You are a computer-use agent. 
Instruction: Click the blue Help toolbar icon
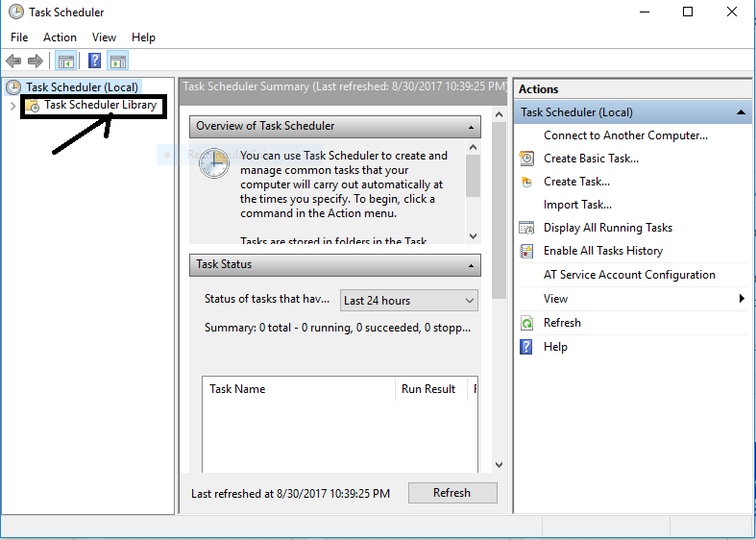95,61
